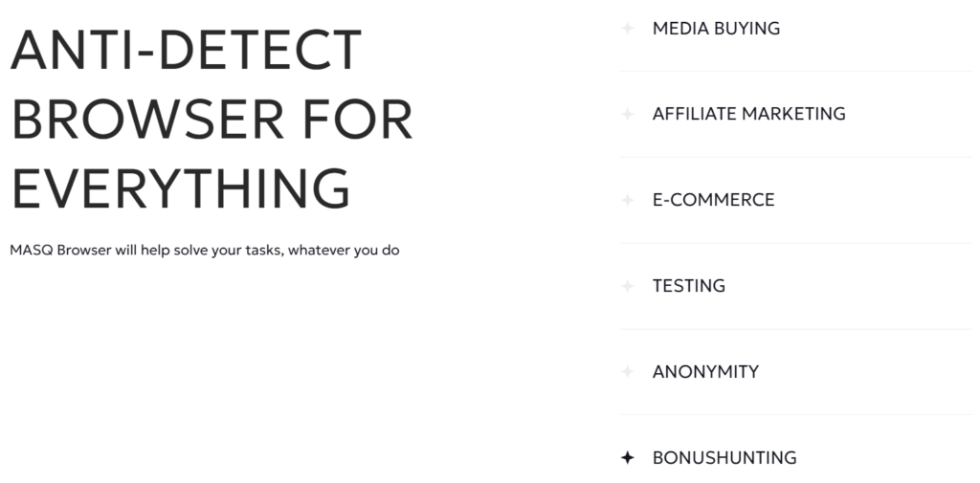Click the divider line below ANONYMITY
Viewport: 980px width, 483px height.
tap(796, 414)
